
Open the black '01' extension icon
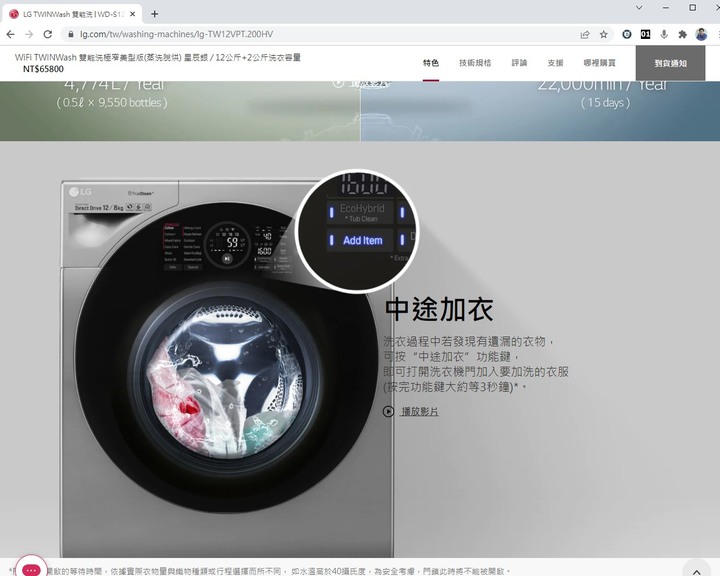645,34
